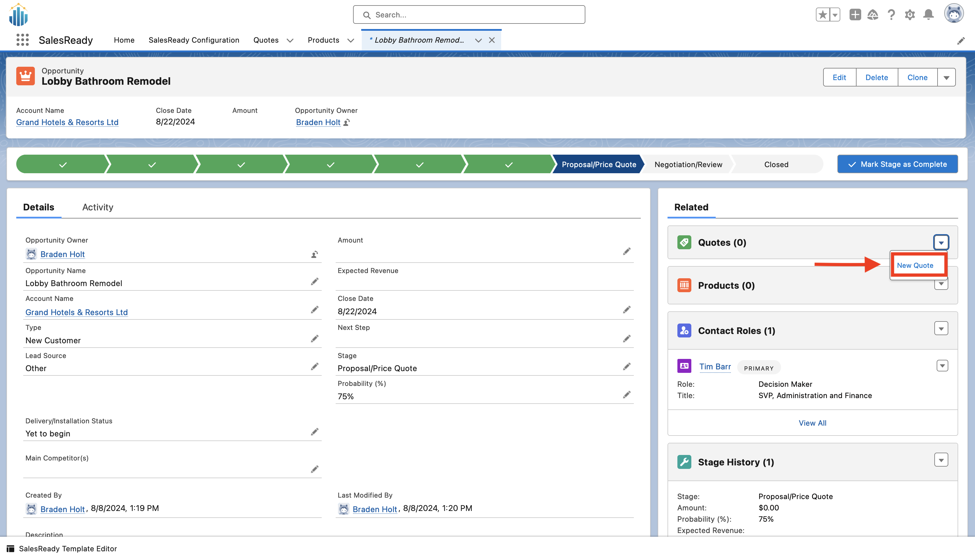The width and height of the screenshot is (975, 560).
Task: Click the global Search input field
Action: point(469,15)
